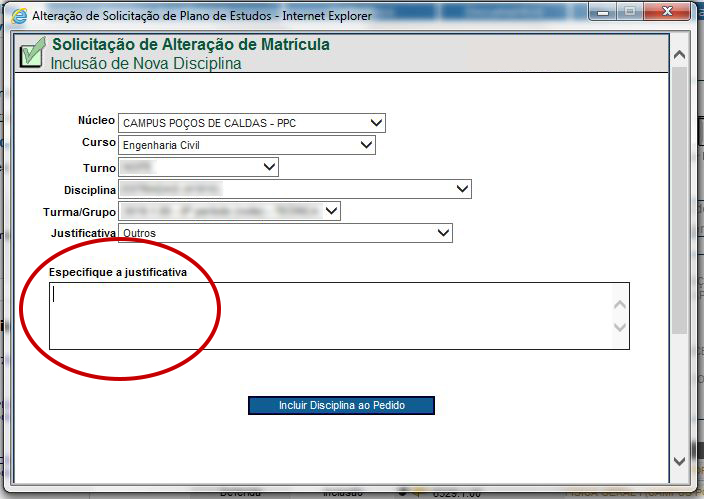Minimize the Internet Explorer popup window

600,13
